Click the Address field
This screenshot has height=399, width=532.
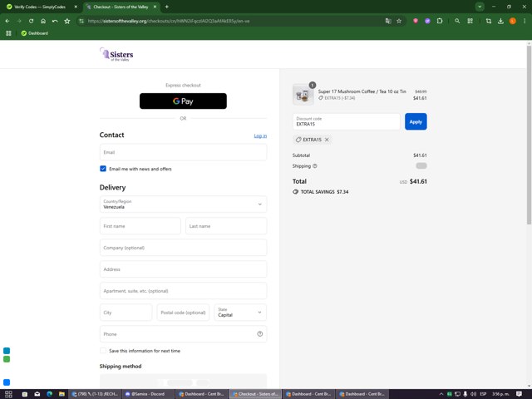point(183,269)
